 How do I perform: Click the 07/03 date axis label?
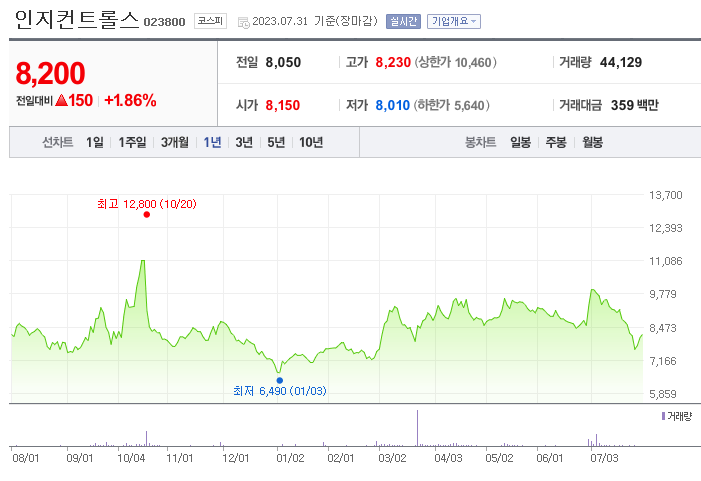click(604, 458)
